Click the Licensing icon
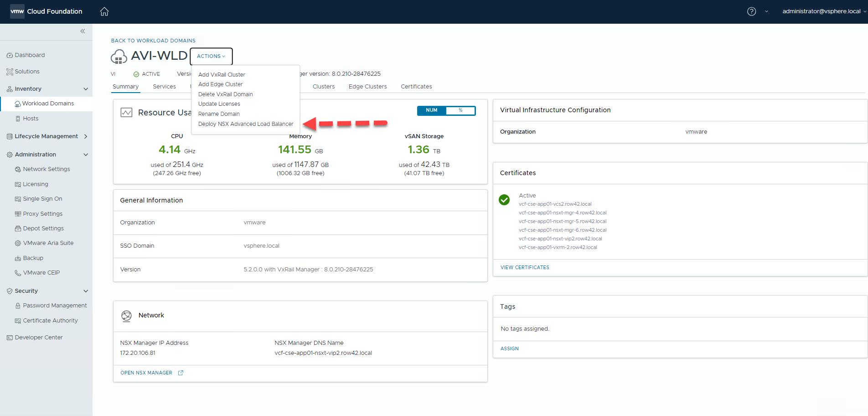The height and width of the screenshot is (416, 868). point(18,184)
